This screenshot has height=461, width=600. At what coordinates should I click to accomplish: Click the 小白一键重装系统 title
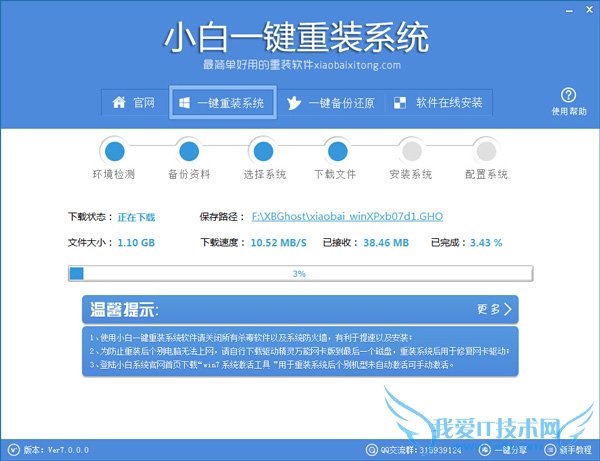click(x=297, y=37)
